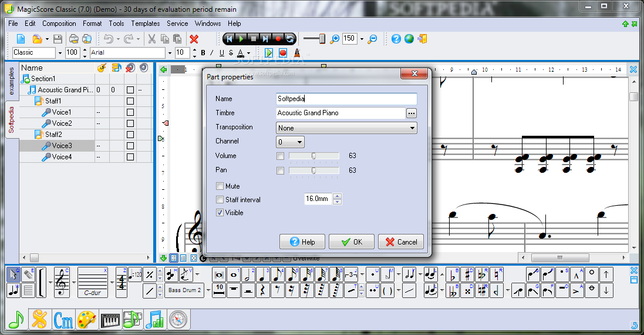Screen dimensions: 644x335
Task: Adjust the Pan slider
Action: (x=314, y=170)
